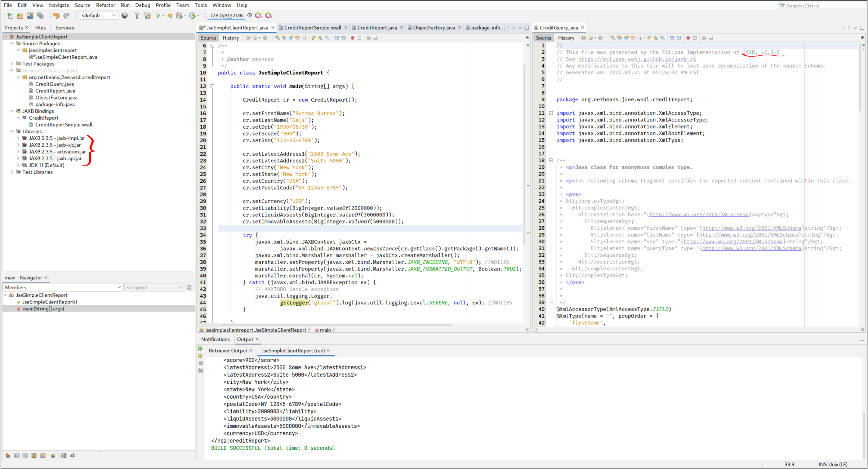Click the Open Project toolbar icon
Image resolution: width=868 pixels, height=469 pixels.
point(30,15)
